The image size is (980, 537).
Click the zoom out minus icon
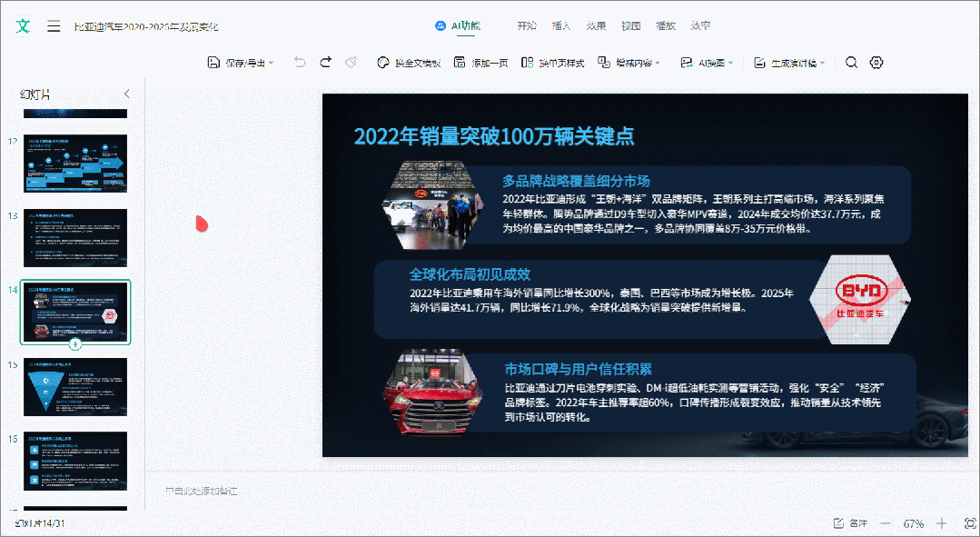885,523
